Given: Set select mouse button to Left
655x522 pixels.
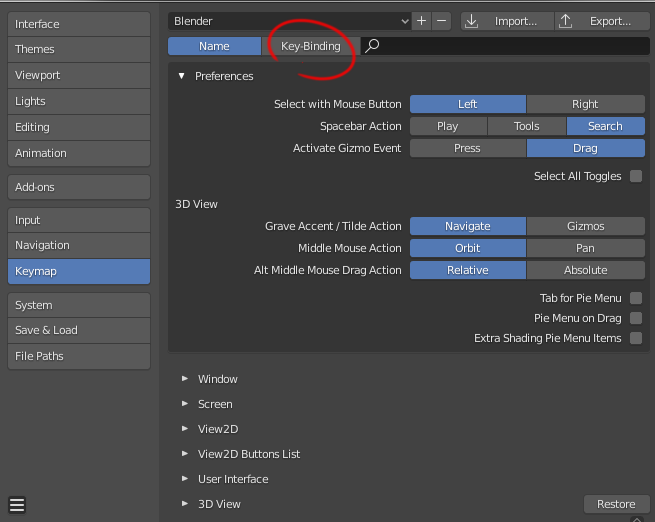Looking at the screenshot, I should coord(468,104).
